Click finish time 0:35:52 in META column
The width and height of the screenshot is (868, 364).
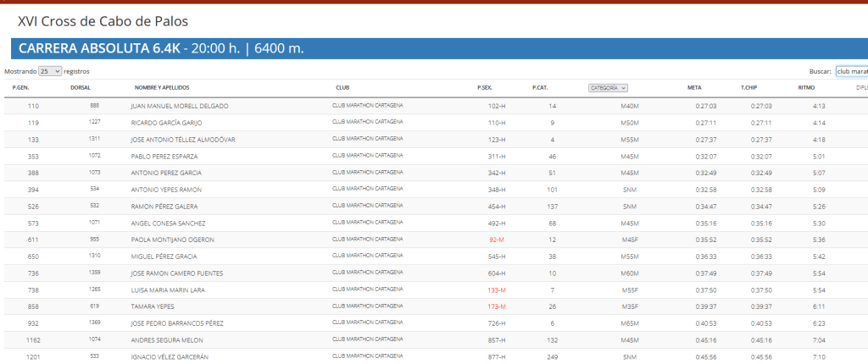706,240
